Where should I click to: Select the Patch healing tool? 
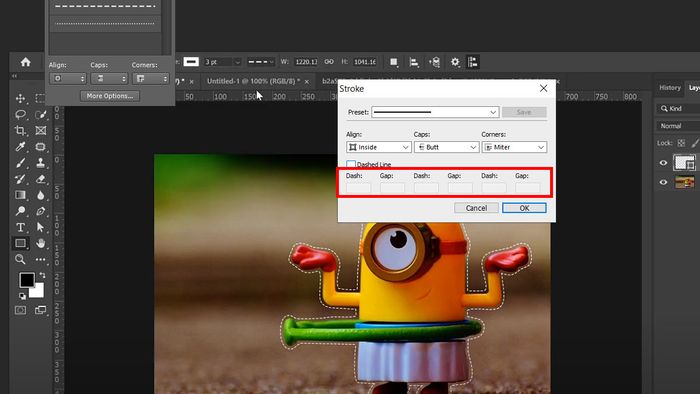(x=41, y=146)
